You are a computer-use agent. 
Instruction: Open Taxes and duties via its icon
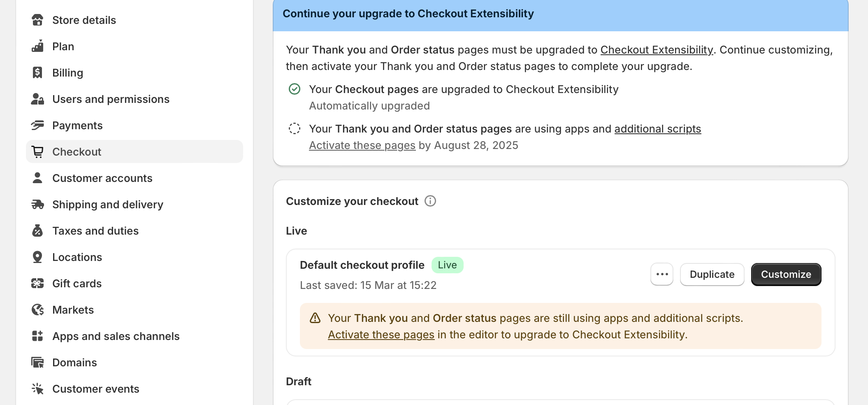pos(38,230)
